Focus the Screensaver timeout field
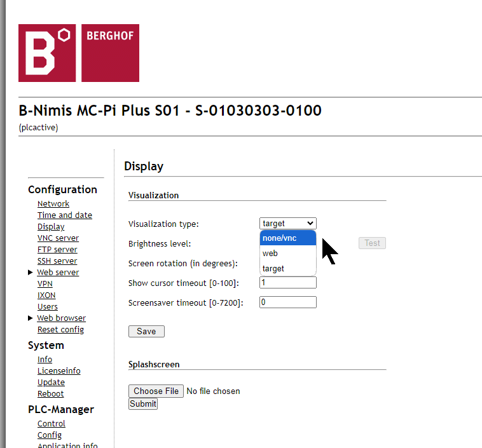 coord(288,302)
